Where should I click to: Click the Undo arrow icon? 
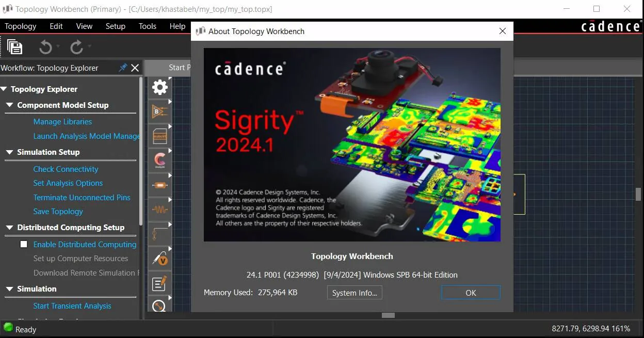[46, 47]
